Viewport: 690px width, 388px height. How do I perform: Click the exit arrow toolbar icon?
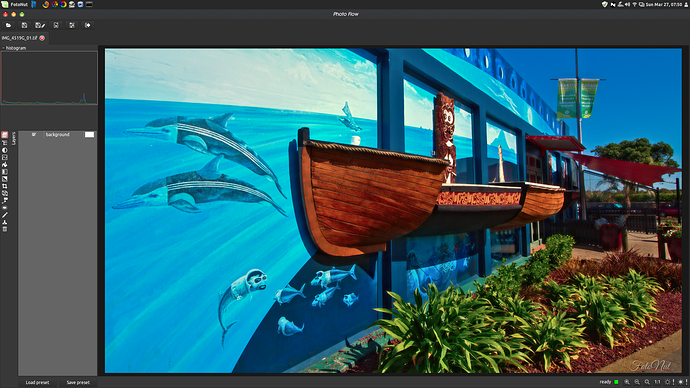point(88,26)
